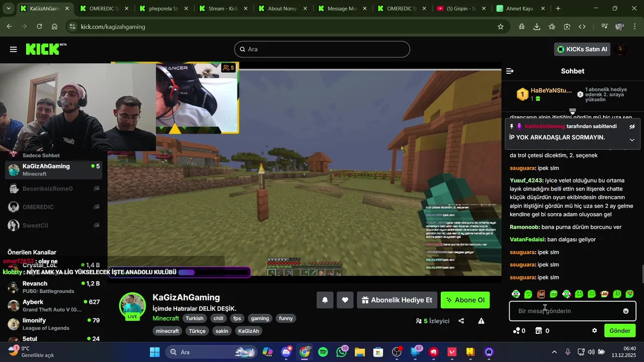Open the Minecraft category link
The image size is (644, 362).
(166, 318)
